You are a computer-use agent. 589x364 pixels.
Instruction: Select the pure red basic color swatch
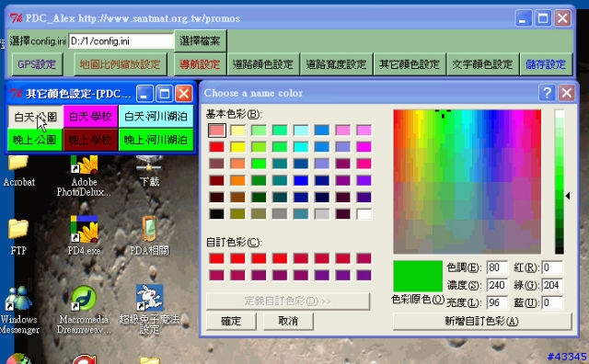pos(217,147)
